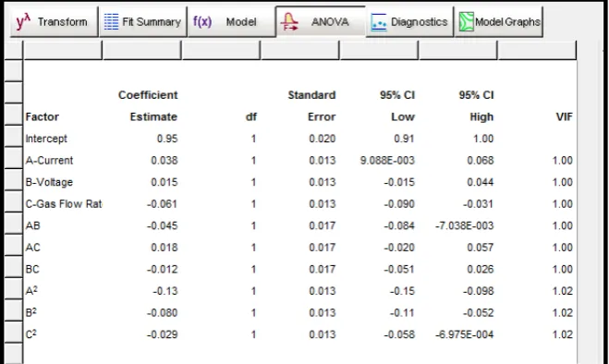Click the Intercept standard error 0.020
609x364 pixels.
(x=323, y=139)
